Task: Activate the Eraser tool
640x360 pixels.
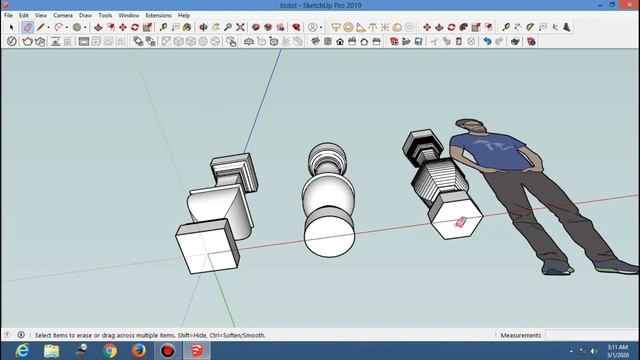Action: 27,27
